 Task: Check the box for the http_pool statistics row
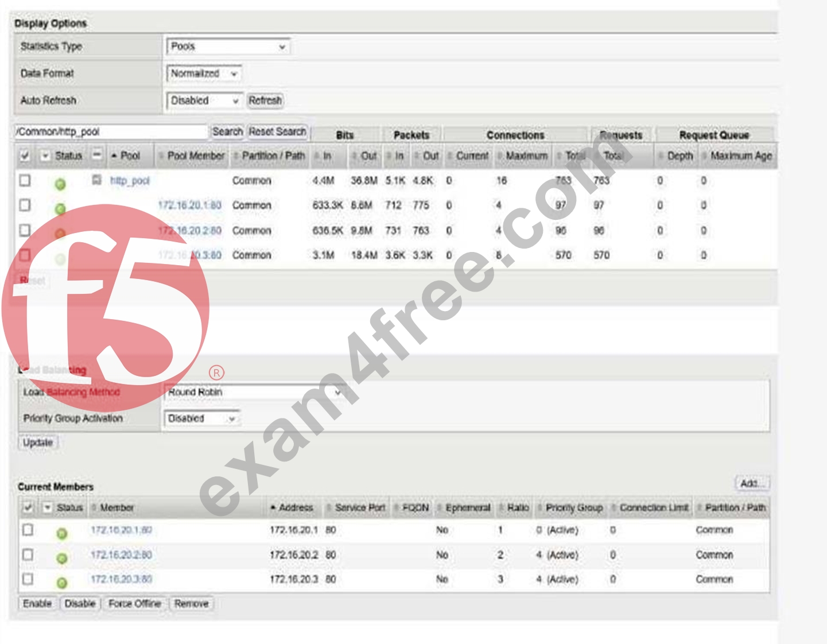pyautogui.click(x=25, y=180)
